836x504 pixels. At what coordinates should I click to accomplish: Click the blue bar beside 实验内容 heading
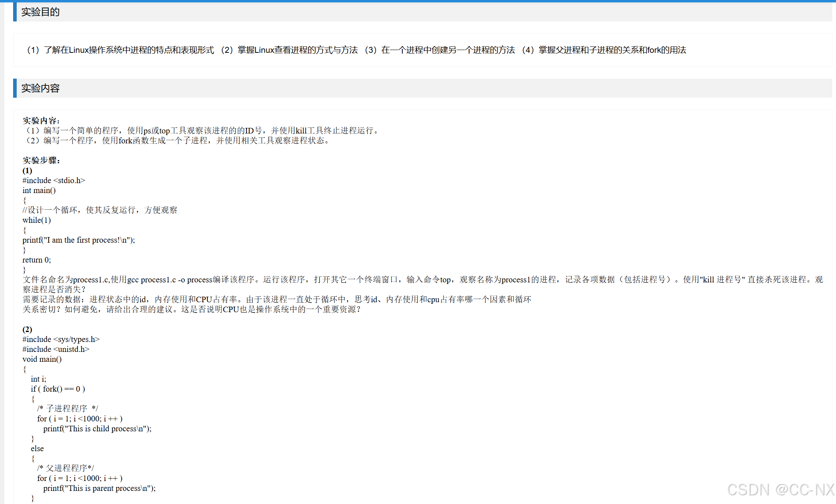(x=15, y=88)
